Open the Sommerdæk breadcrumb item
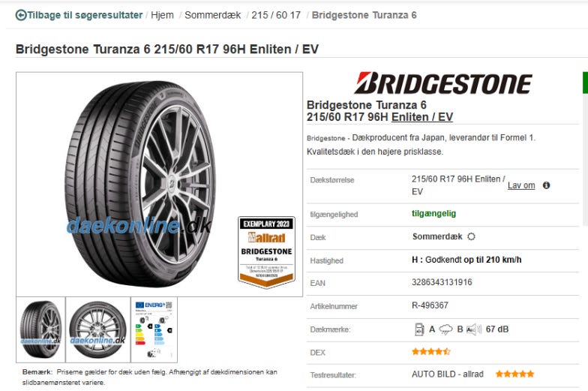Screen dimensions: 588x391 tap(213, 15)
